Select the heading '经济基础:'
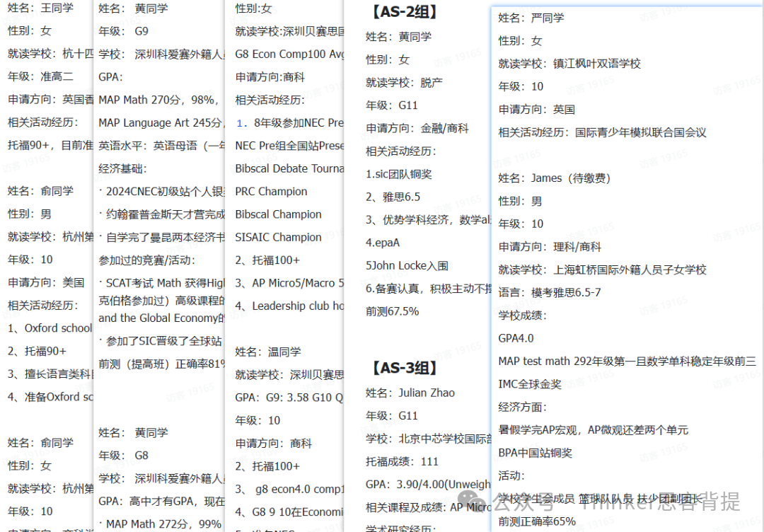Image resolution: width=764 pixels, height=532 pixels. 122,168
